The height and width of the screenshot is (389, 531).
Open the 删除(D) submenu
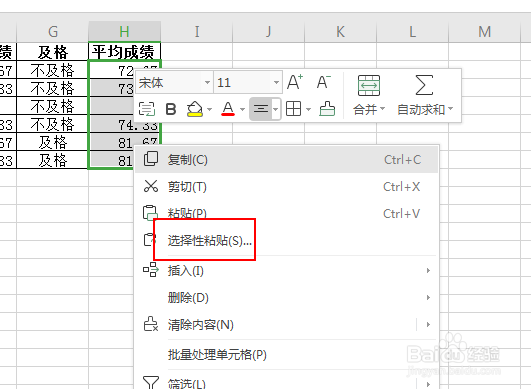(286, 298)
